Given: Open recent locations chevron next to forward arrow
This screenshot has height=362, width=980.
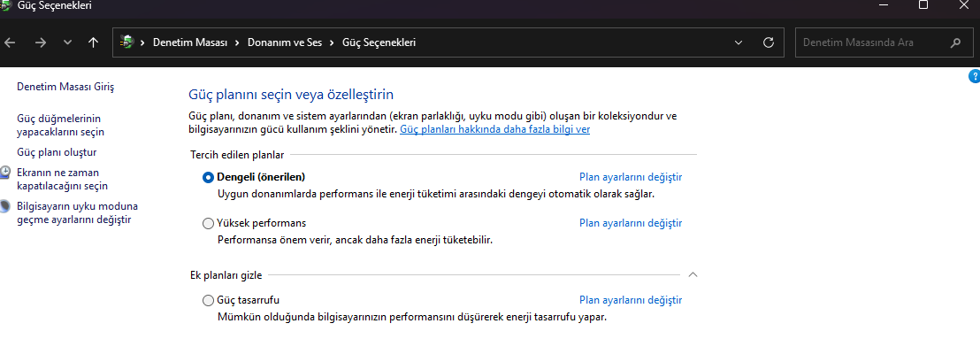Looking at the screenshot, I should 67,42.
